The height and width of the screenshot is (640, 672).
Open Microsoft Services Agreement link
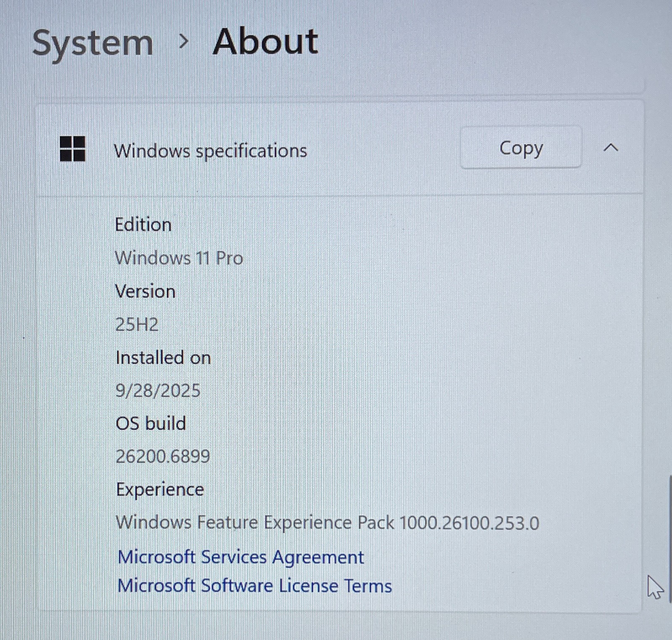[241, 557]
